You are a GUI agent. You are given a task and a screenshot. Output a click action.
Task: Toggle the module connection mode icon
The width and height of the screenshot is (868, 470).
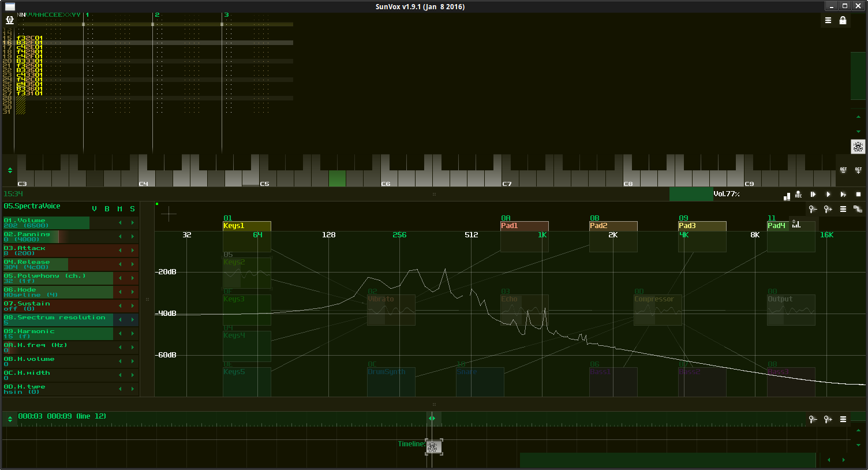click(x=858, y=209)
